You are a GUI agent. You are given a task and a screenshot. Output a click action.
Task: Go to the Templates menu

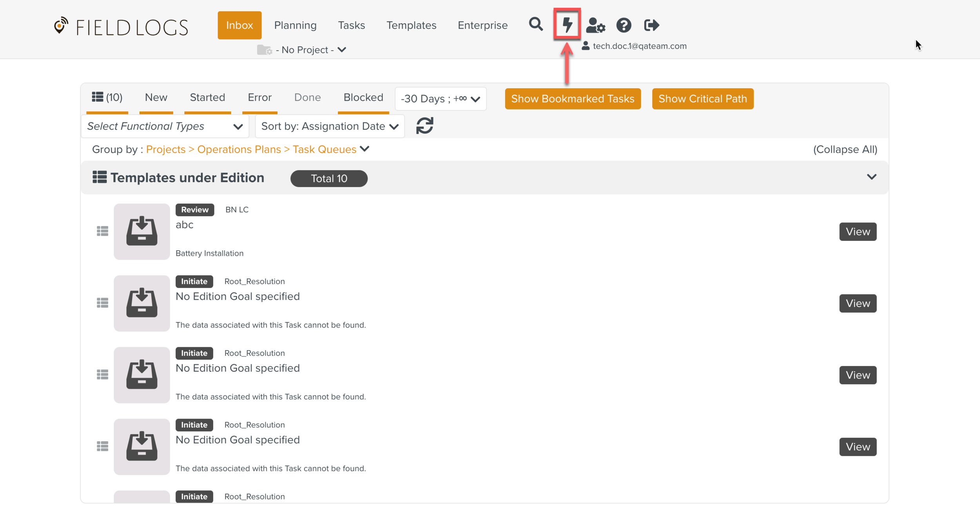coord(411,25)
